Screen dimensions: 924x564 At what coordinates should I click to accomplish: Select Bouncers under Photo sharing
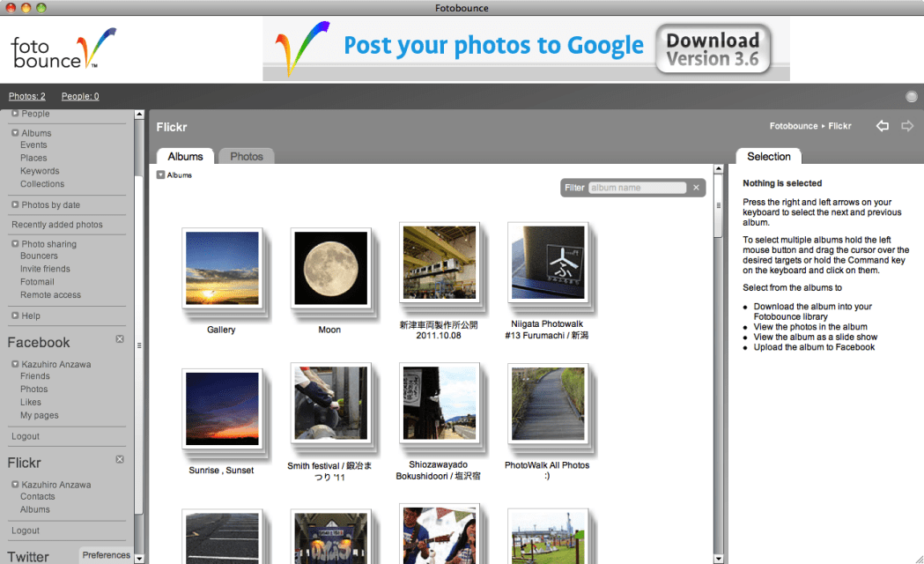39,256
